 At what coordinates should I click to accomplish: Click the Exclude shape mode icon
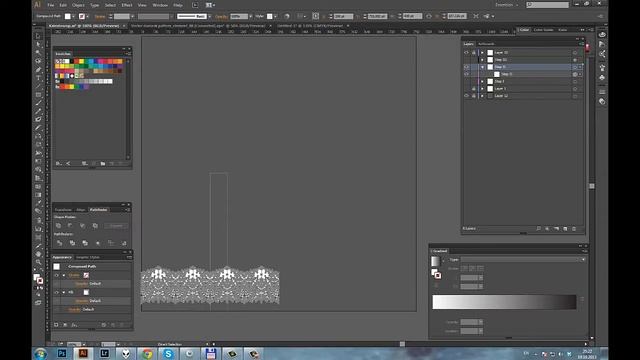(95, 226)
